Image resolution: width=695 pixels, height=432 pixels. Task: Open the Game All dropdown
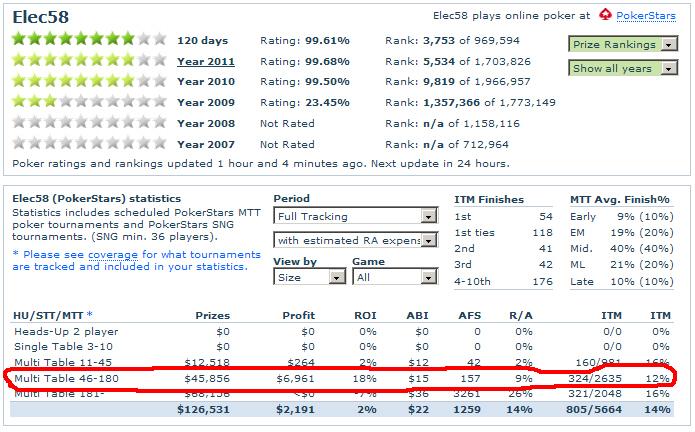point(395,277)
